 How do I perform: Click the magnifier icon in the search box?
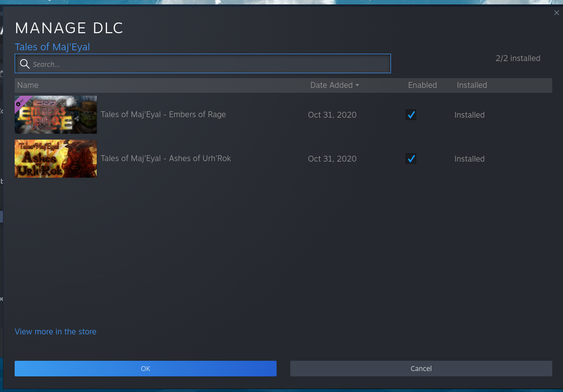pyautogui.click(x=24, y=64)
